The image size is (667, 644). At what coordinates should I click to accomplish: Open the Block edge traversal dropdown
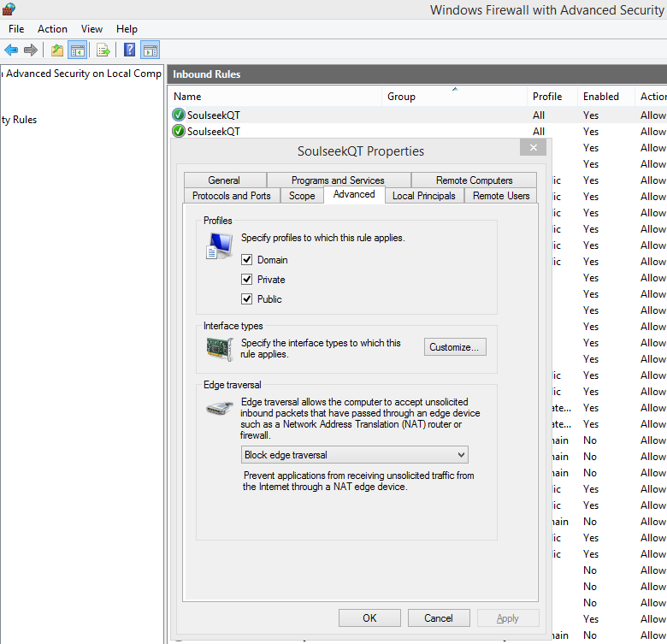click(354, 455)
